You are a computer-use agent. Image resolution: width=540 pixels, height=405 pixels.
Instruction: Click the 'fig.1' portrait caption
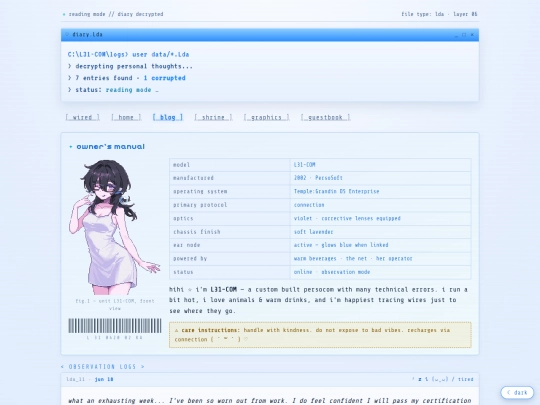(115, 305)
